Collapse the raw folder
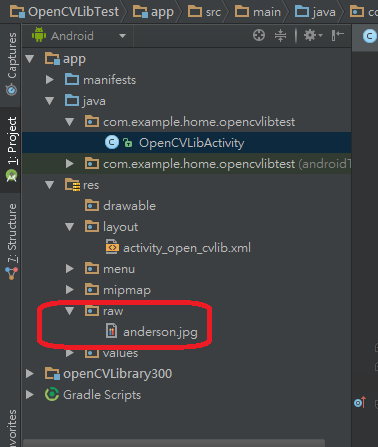378x447 pixels. pyautogui.click(x=70, y=311)
